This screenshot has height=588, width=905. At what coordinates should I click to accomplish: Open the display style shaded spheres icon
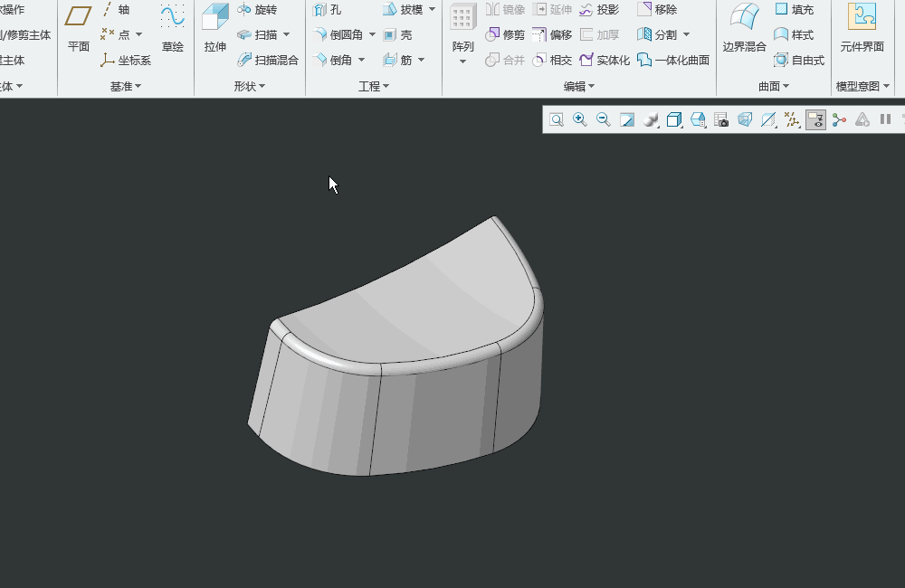(x=651, y=119)
